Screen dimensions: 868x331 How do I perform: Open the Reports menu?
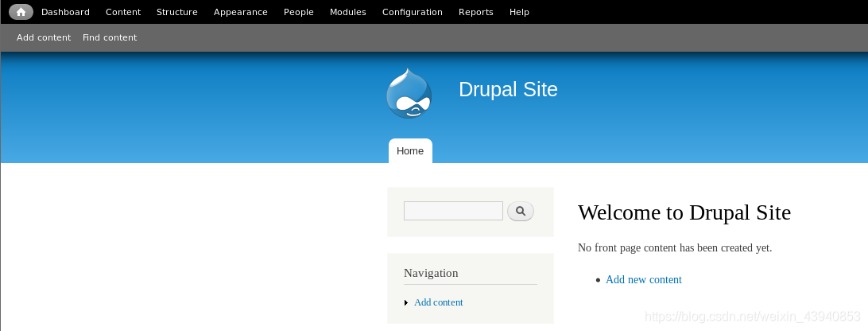pyautogui.click(x=476, y=12)
